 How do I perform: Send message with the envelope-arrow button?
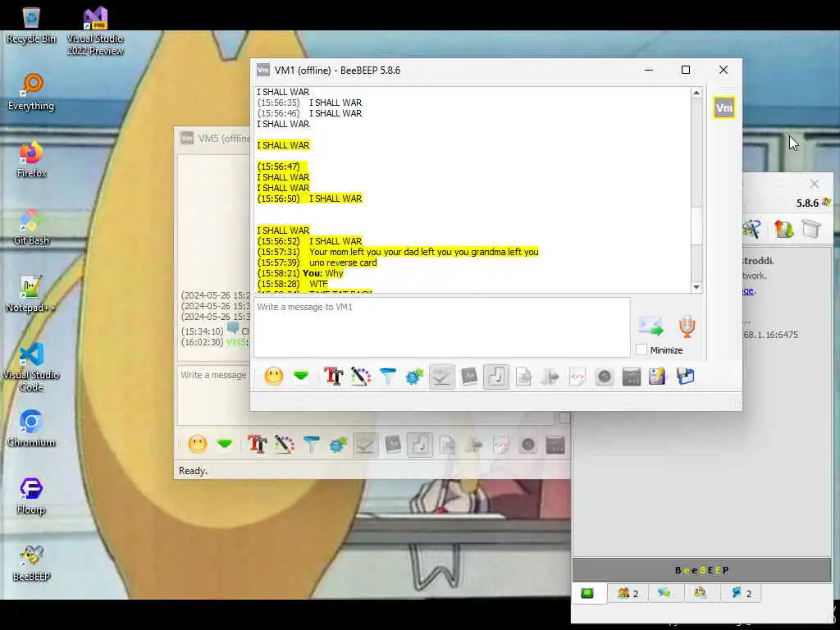tap(651, 326)
